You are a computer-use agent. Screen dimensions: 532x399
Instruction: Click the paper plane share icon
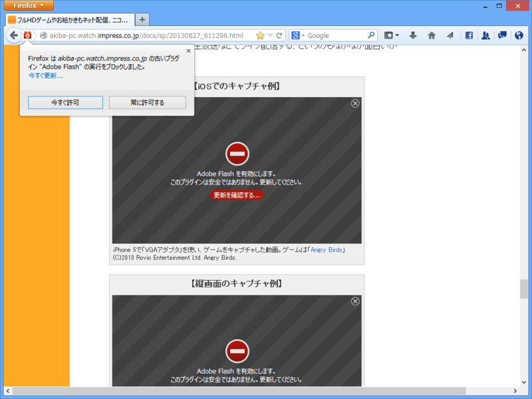point(450,35)
